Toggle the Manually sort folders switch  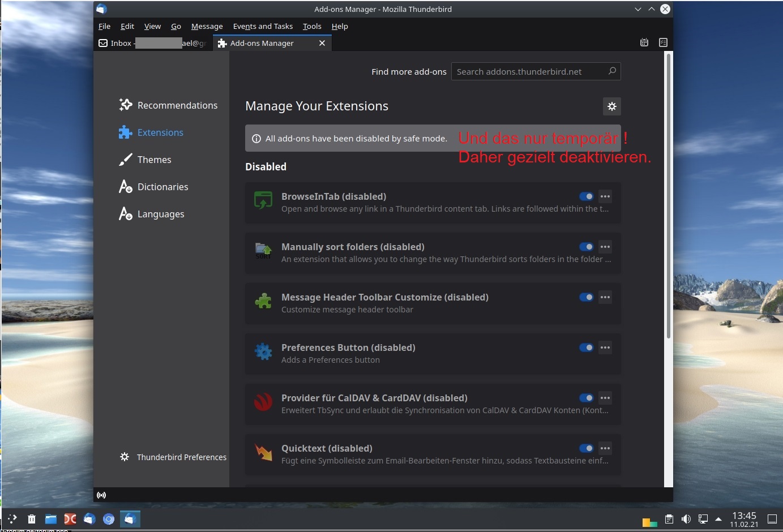586,247
